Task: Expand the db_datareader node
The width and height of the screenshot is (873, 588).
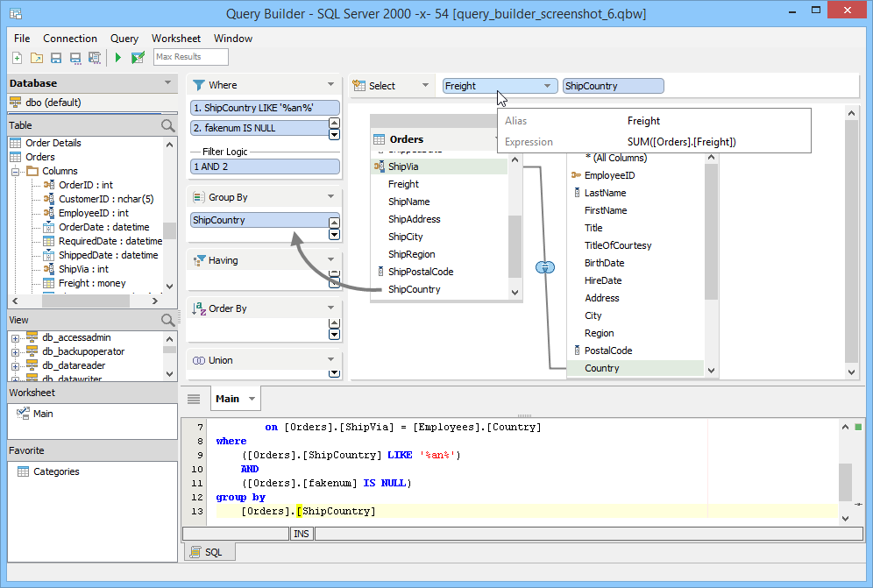Action: pos(15,365)
